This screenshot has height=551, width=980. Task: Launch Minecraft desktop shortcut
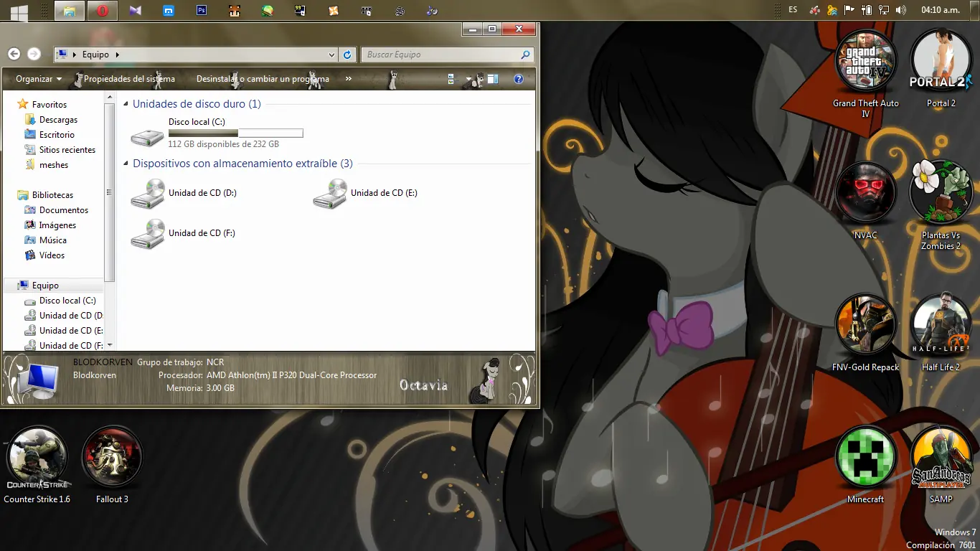[865, 466]
